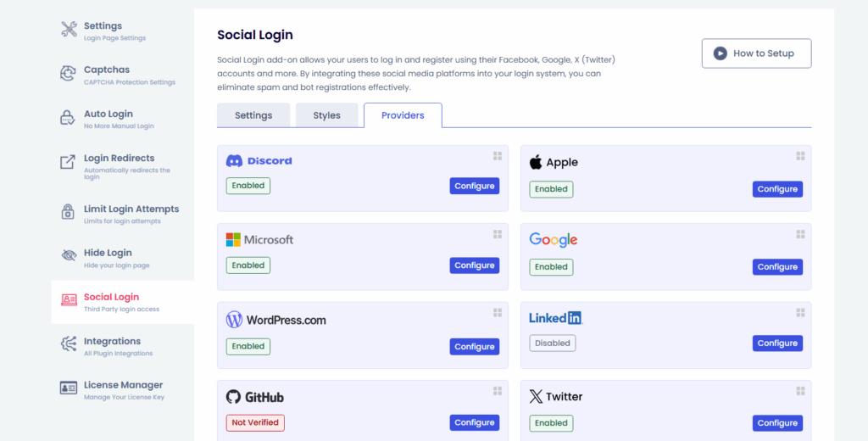Configure the Microsoft login provider
Viewport: 868px width, 441px height.
coord(474,265)
